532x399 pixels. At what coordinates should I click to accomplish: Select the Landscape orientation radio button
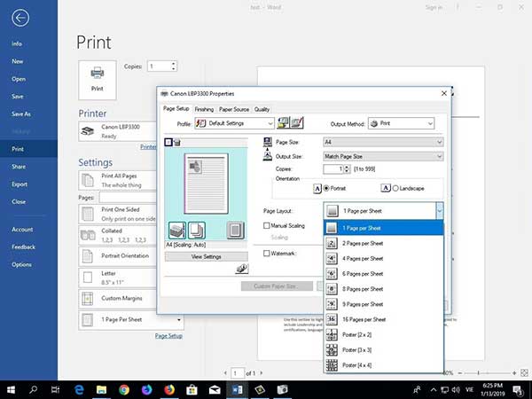(395, 188)
